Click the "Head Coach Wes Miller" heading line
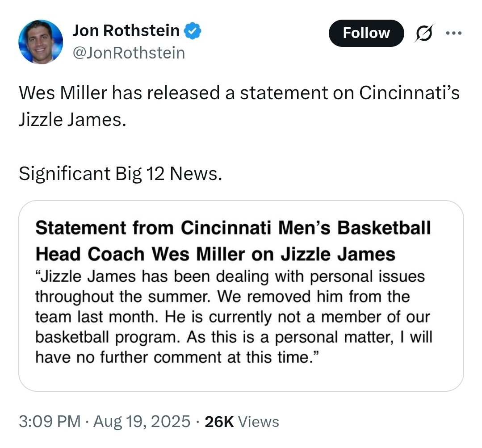Image resolution: width=482 pixels, height=448 pixels. [x=215, y=254]
